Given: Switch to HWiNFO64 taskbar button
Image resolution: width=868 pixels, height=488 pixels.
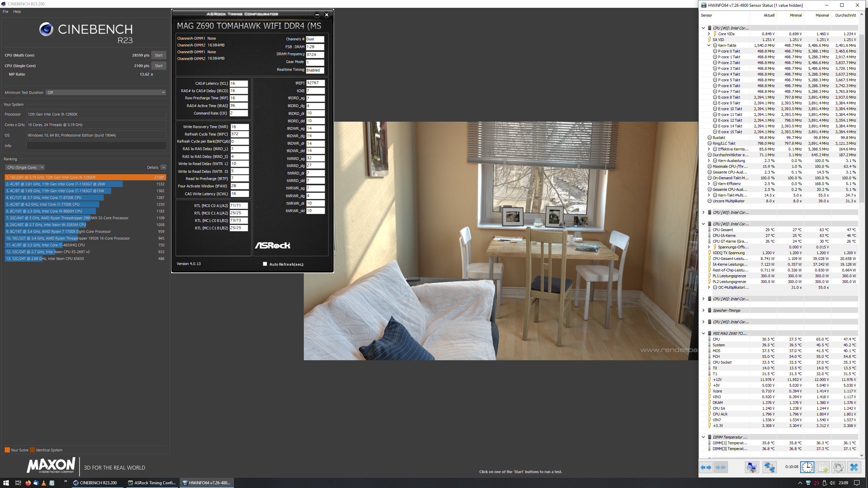Looking at the screenshot, I should click(x=206, y=483).
